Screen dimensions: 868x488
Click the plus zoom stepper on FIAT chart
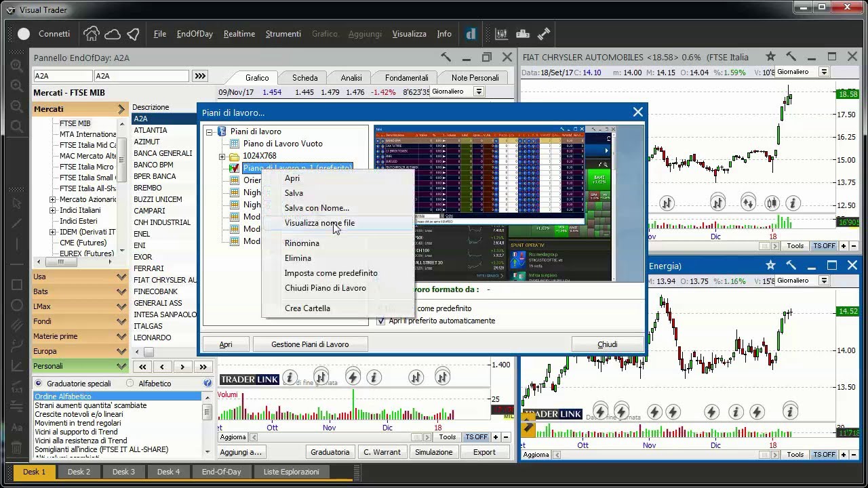844,246
